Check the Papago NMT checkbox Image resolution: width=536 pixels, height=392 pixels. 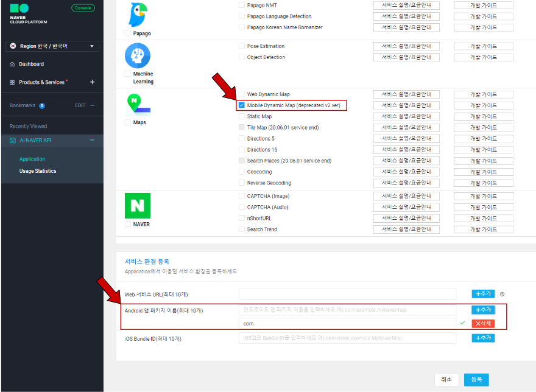tap(242, 5)
